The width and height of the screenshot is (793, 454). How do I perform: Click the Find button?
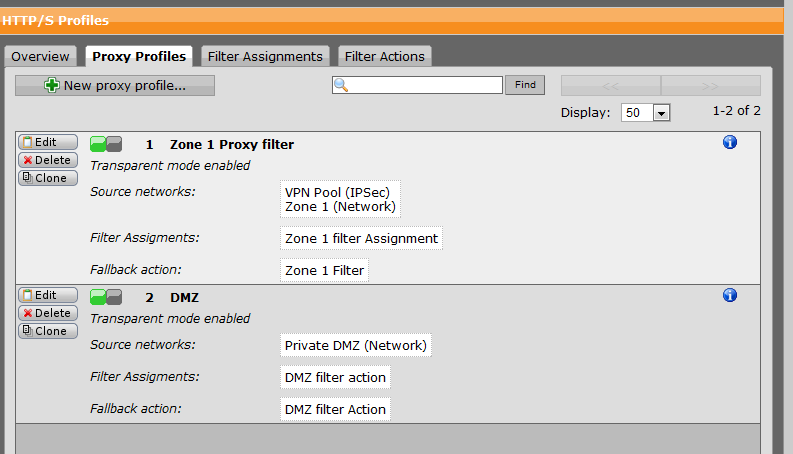pos(525,85)
